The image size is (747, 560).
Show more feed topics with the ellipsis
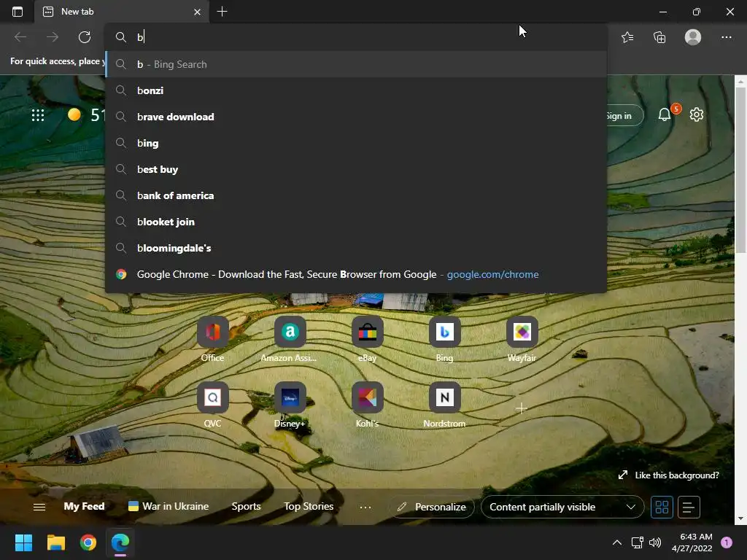tap(365, 507)
